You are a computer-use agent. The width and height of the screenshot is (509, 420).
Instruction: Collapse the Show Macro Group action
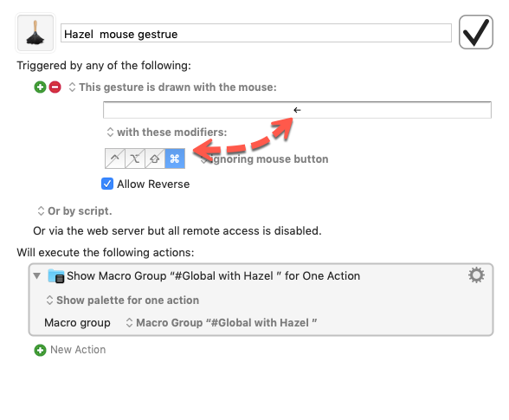pos(37,275)
